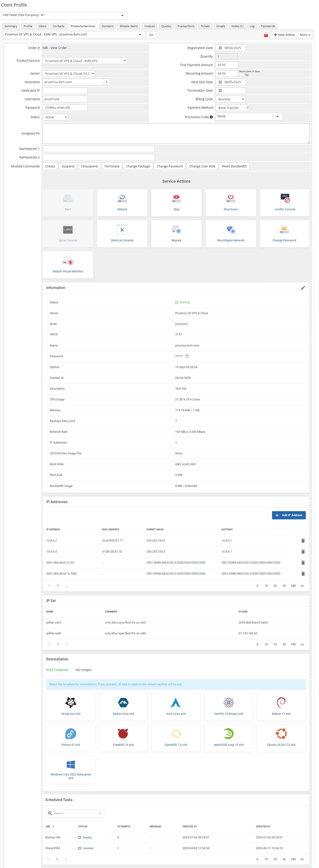Select the CentOS 10 Stream x64 template
The width and height of the screenshot is (319, 868).
pyautogui.click(x=228, y=707)
